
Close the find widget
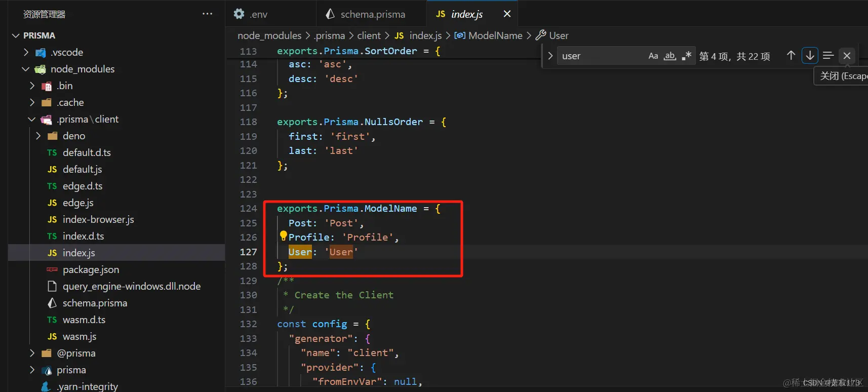(x=847, y=56)
